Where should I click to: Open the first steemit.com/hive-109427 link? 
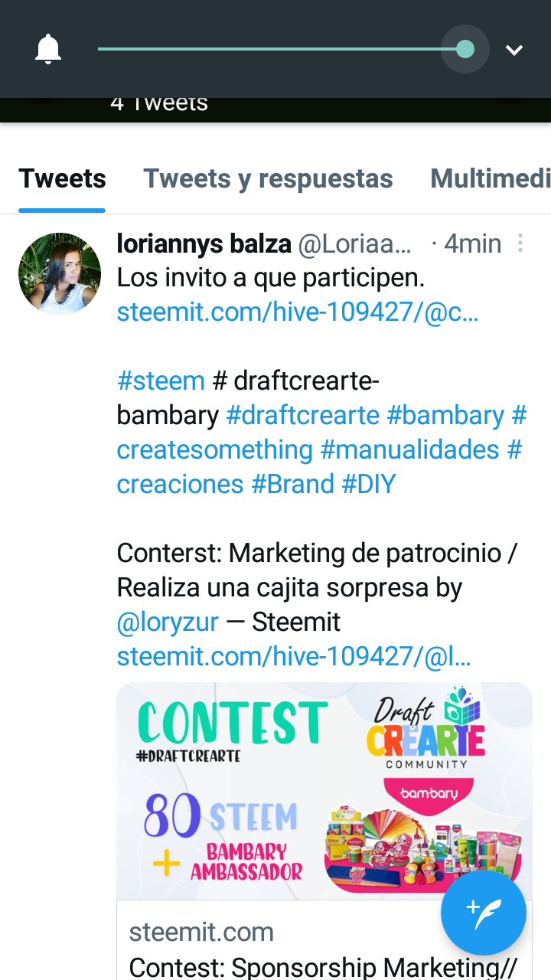[298, 312]
